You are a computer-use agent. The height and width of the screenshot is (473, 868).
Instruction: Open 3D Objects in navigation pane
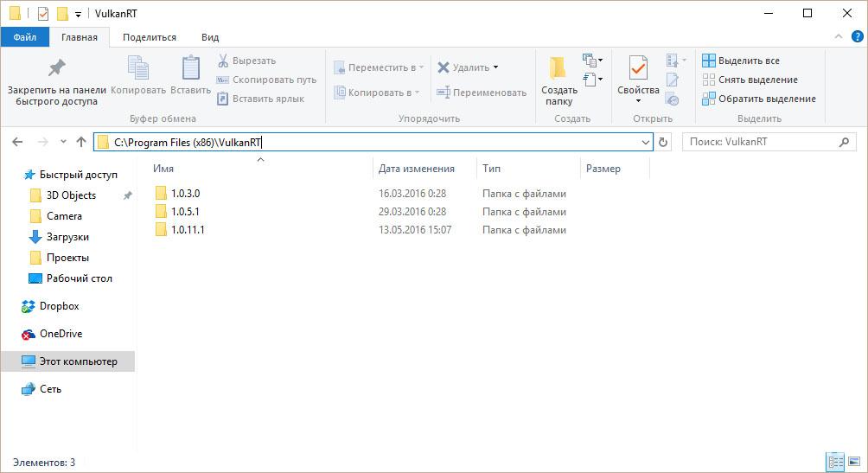71,195
